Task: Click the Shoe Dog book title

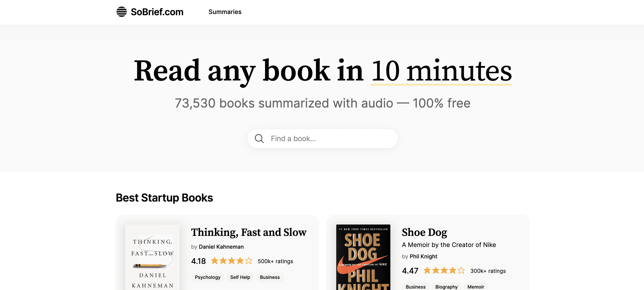Action: pyautogui.click(x=424, y=232)
